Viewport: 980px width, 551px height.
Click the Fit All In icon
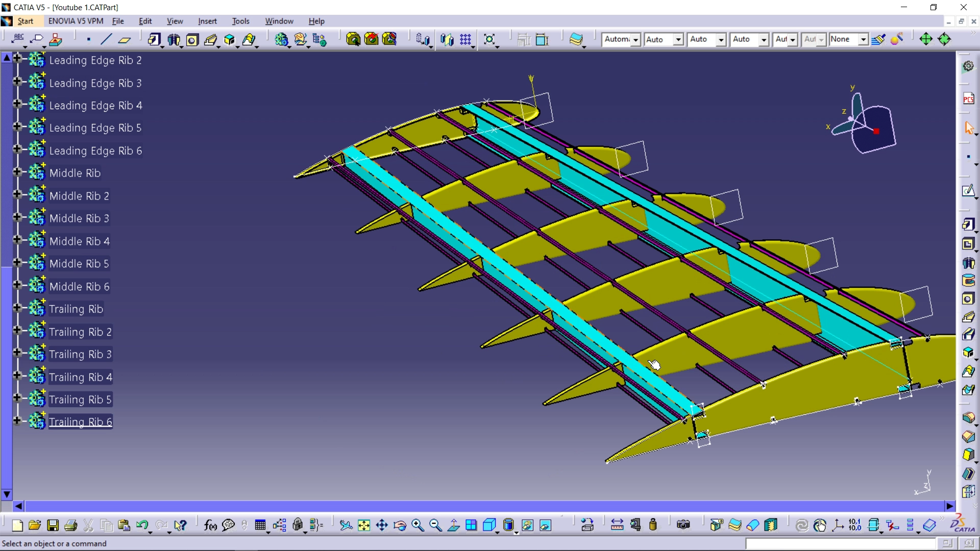[364, 525]
